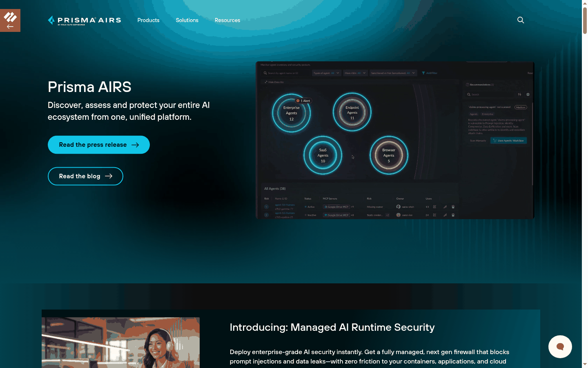Click the agent name or ID search field
The image size is (588, 368).
pyautogui.click(x=285, y=73)
